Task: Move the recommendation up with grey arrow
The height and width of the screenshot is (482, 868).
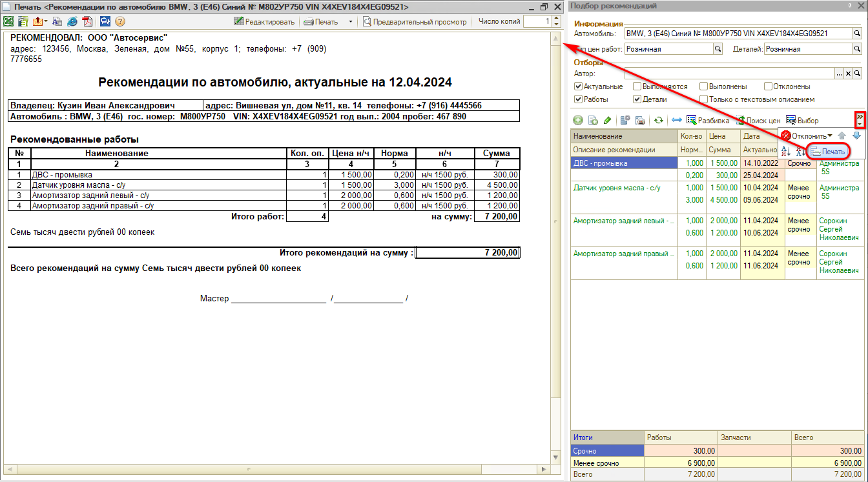Action: coord(842,136)
